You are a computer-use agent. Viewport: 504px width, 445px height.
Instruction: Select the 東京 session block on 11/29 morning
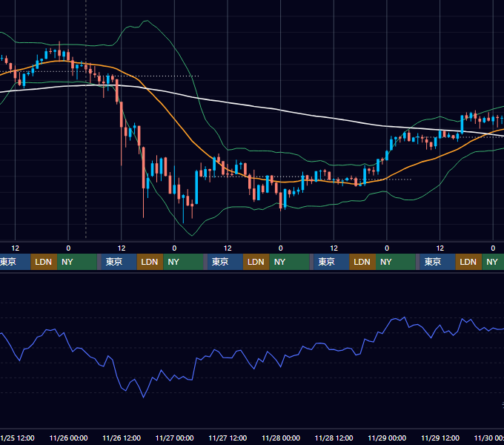click(x=437, y=262)
